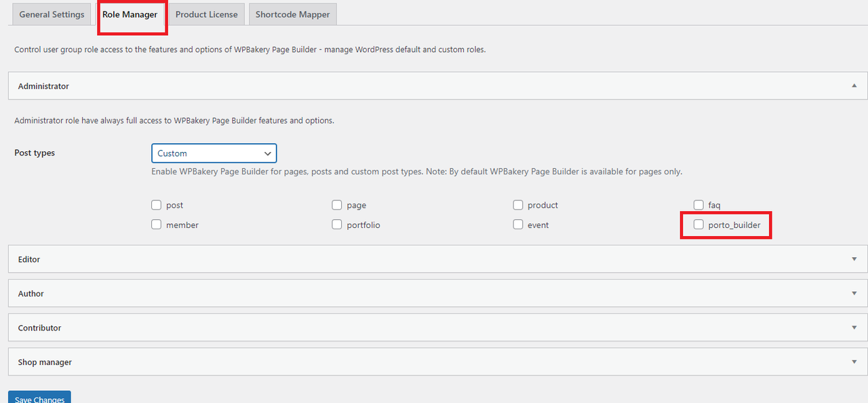Click the Post types label
868x403 pixels.
pyautogui.click(x=35, y=153)
